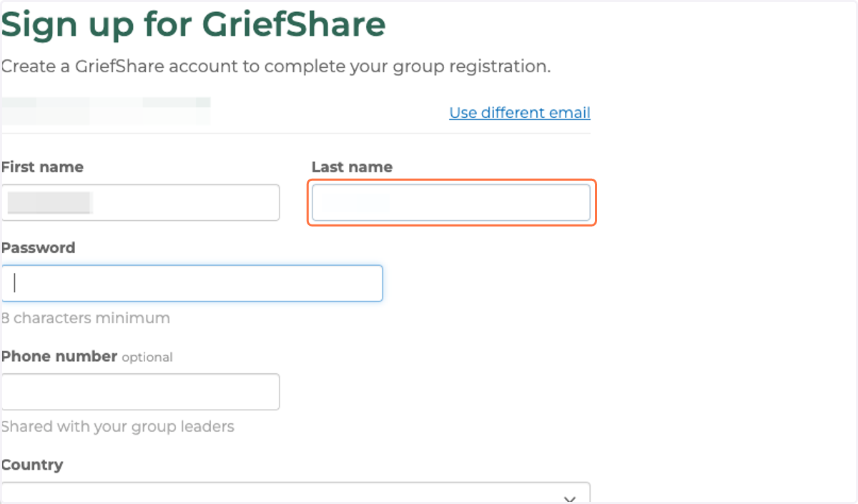This screenshot has width=858, height=504.
Task: Click the divider line below the email row
Action: tap(296, 133)
